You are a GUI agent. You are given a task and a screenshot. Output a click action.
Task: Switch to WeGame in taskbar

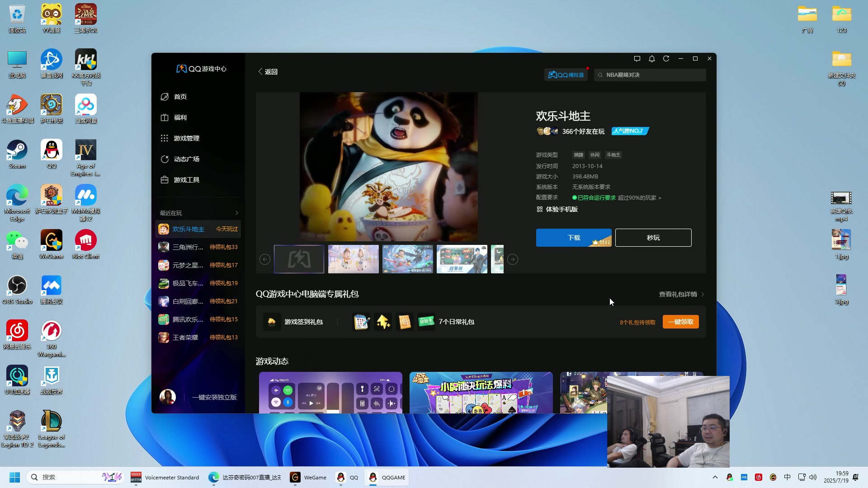[x=308, y=477]
